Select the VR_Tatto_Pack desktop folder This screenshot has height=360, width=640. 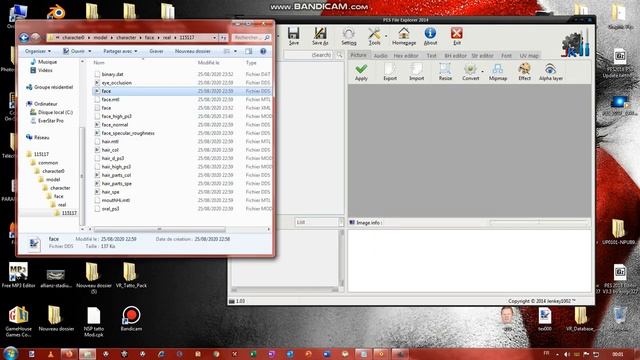point(131,275)
